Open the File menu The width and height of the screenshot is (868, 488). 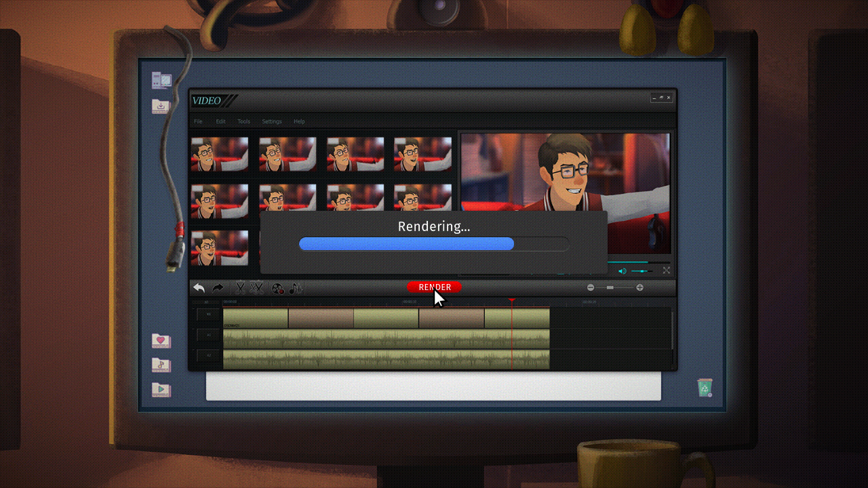[198, 121]
